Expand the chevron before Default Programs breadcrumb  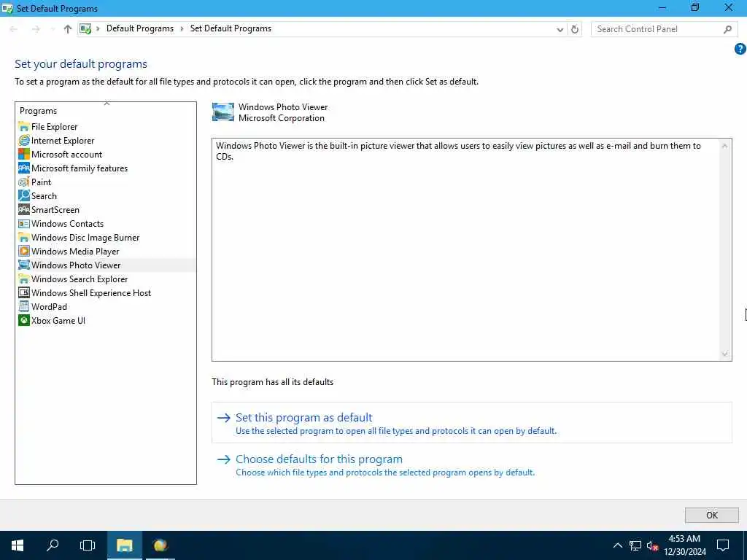[98, 29]
